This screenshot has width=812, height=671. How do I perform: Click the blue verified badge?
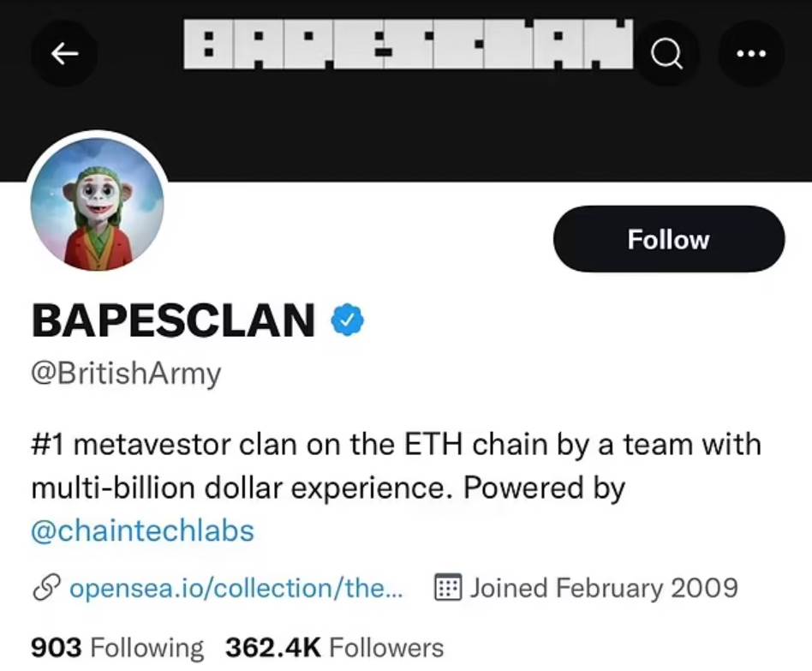(348, 320)
